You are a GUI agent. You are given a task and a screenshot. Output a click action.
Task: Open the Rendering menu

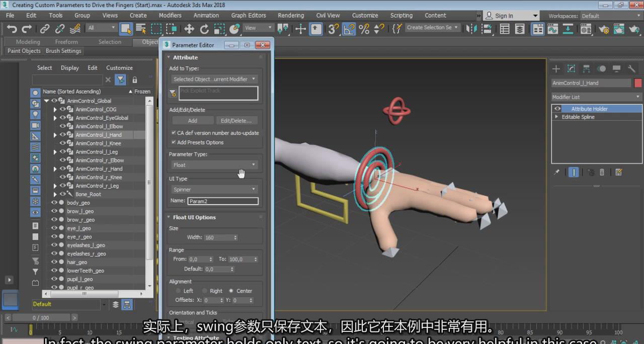click(291, 16)
